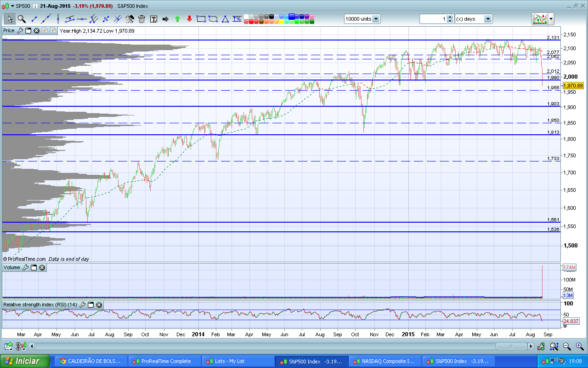Click the 174M volume value label
The width and height of the screenshot is (588, 368).
[569, 267]
